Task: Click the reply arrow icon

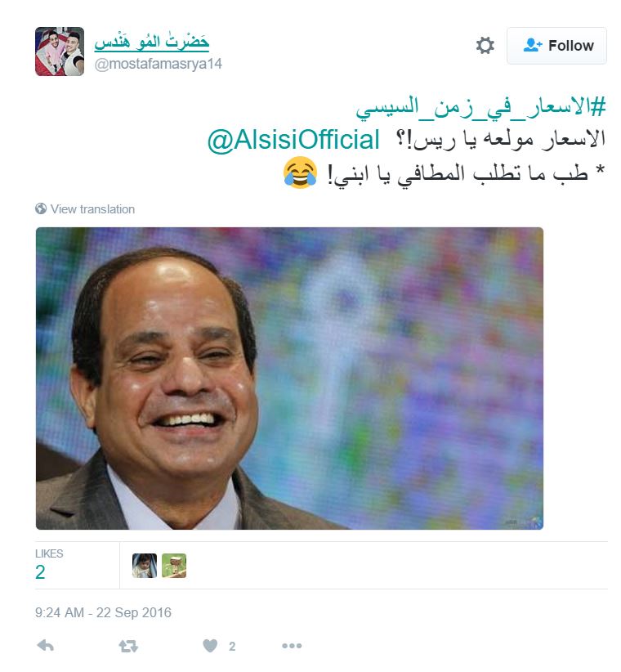Action: [x=46, y=645]
